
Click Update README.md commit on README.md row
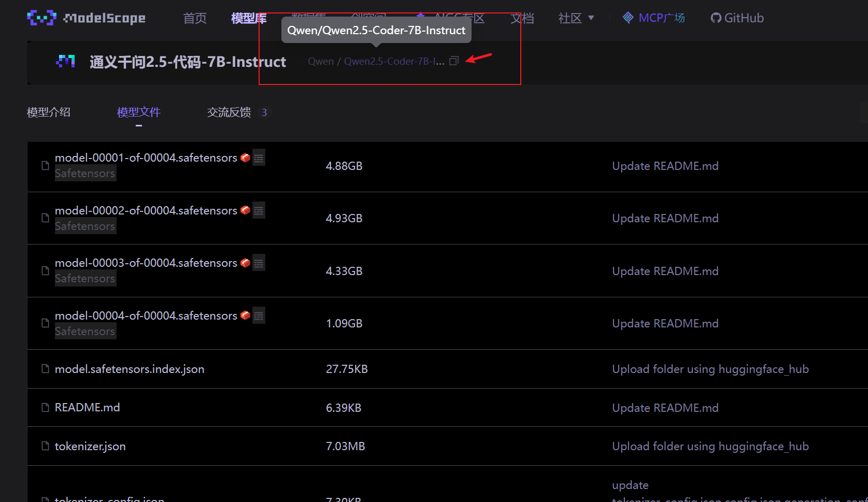point(665,408)
